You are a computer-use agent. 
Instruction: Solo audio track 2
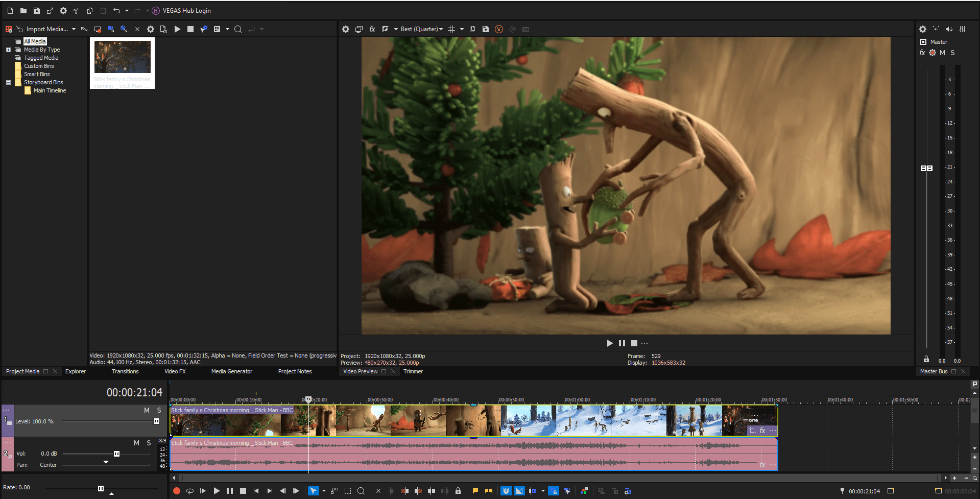(x=149, y=443)
